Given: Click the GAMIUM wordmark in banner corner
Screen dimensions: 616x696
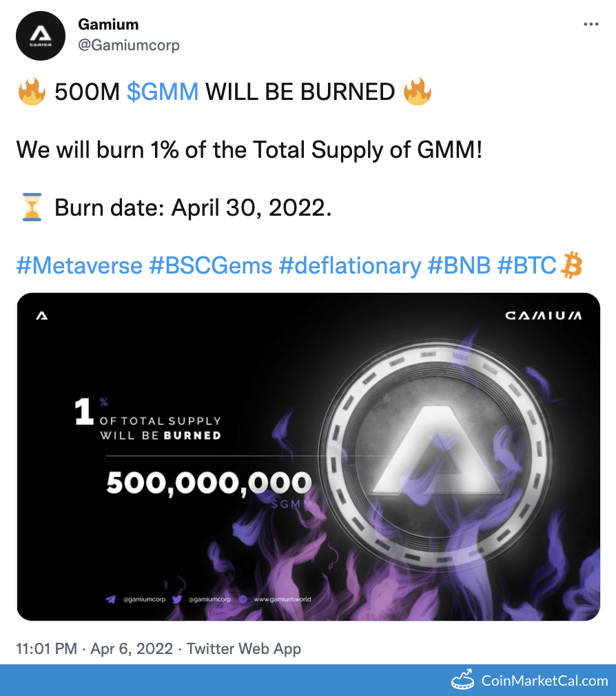Looking at the screenshot, I should click(x=543, y=316).
